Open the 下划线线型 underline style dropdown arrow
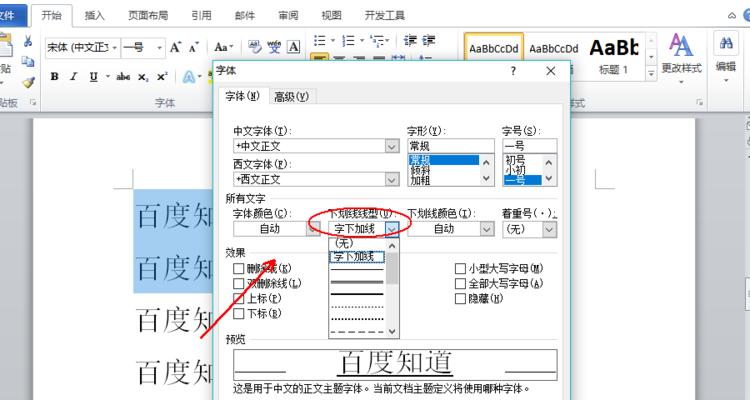This screenshot has width=750, height=400. 392,229
